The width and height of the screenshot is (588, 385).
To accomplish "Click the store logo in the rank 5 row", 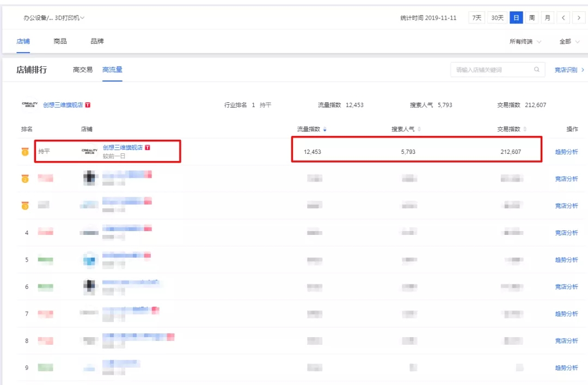I will [89, 259].
